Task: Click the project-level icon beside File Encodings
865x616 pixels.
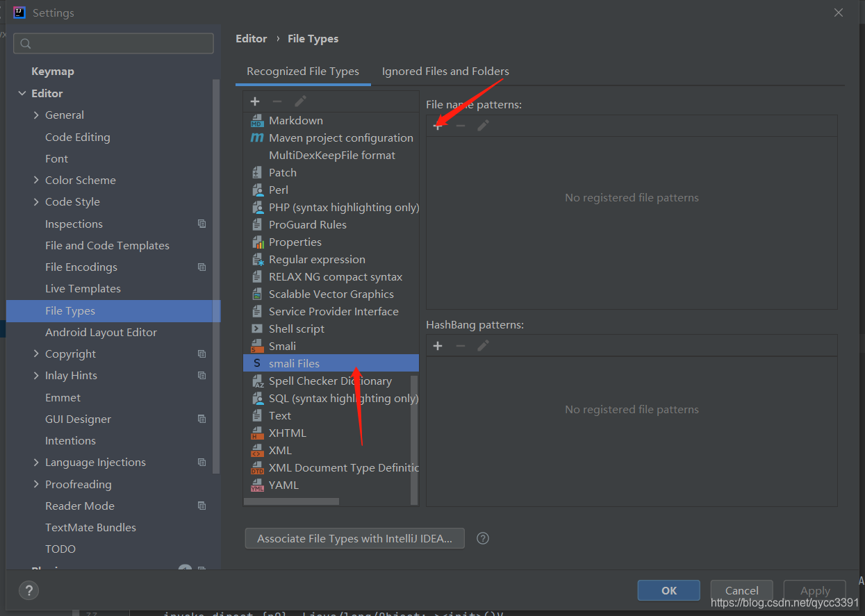Action: pos(201,267)
